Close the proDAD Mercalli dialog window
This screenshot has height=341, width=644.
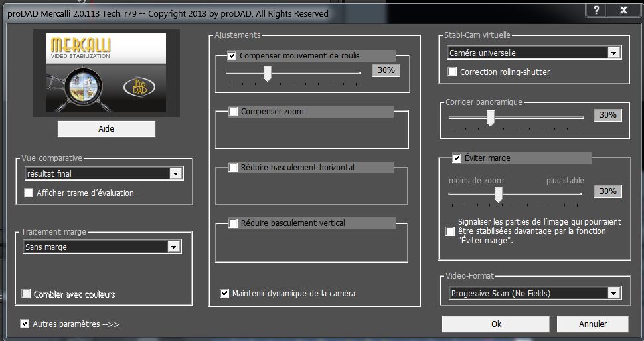click(624, 10)
